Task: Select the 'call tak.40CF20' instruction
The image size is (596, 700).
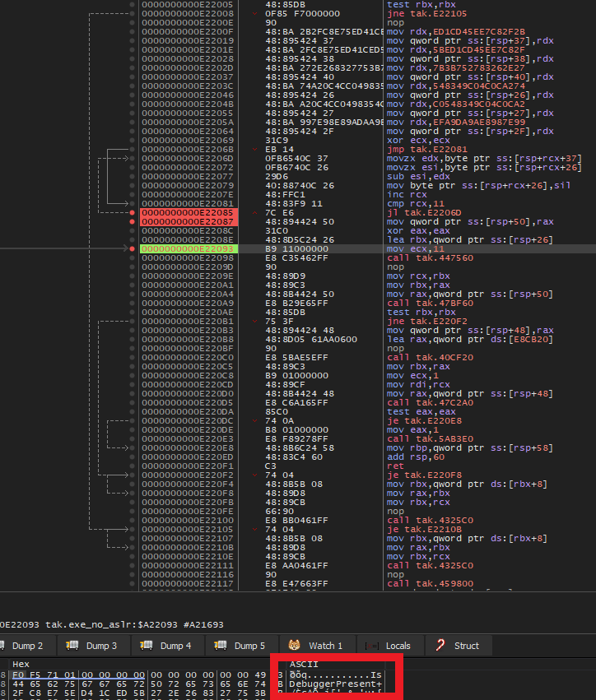Action: pyautogui.click(x=430, y=357)
